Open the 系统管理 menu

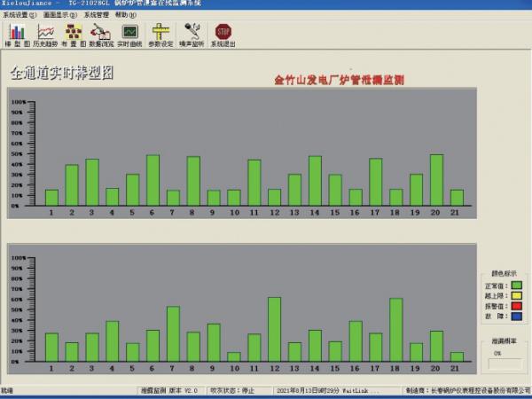pos(97,15)
